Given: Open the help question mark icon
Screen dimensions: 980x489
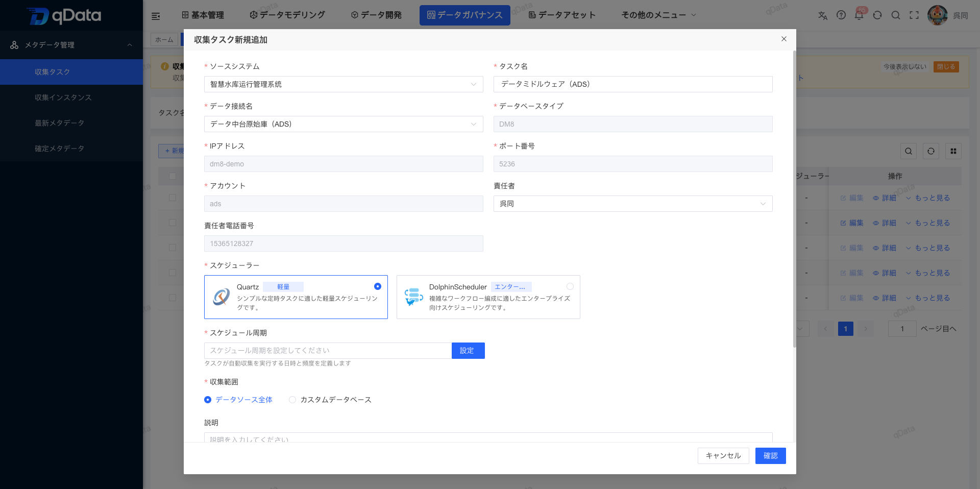Looking at the screenshot, I should (x=841, y=15).
